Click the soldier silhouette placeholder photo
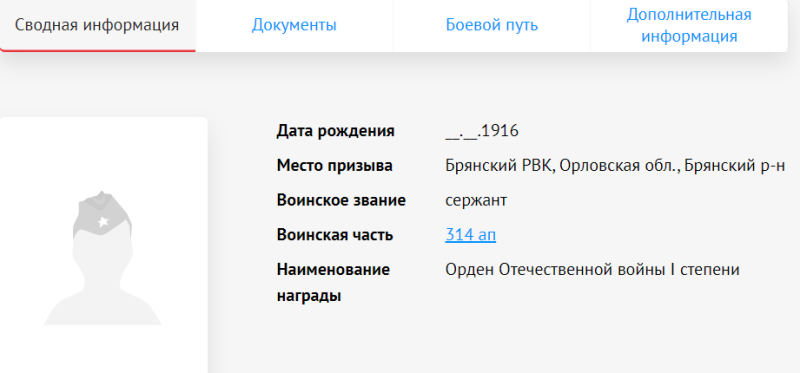800x373 pixels. pos(103,258)
